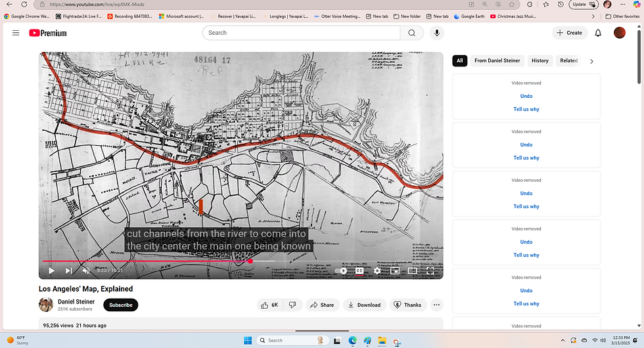Image resolution: width=644 pixels, height=348 pixels.
Task: Open browser history icon
Action: point(561,5)
